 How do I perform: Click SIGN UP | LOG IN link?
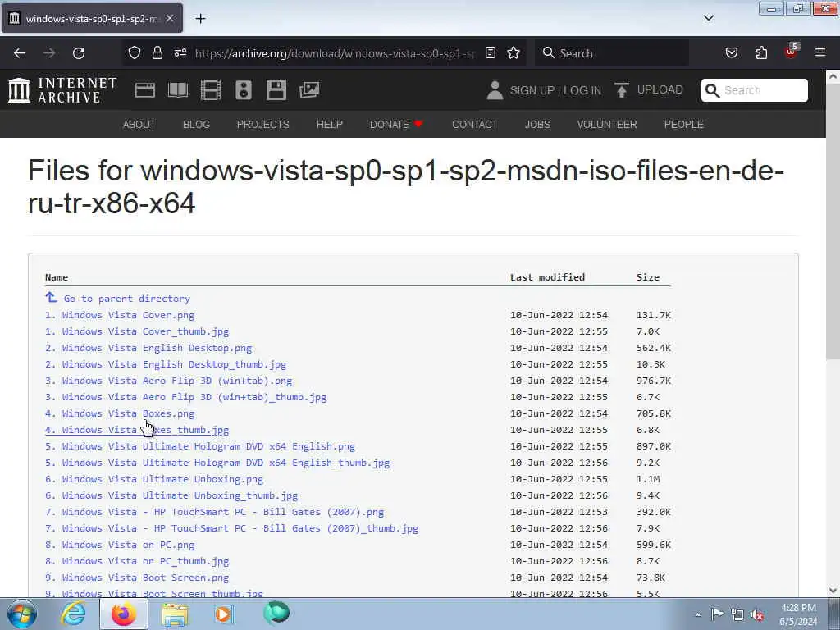(x=555, y=90)
